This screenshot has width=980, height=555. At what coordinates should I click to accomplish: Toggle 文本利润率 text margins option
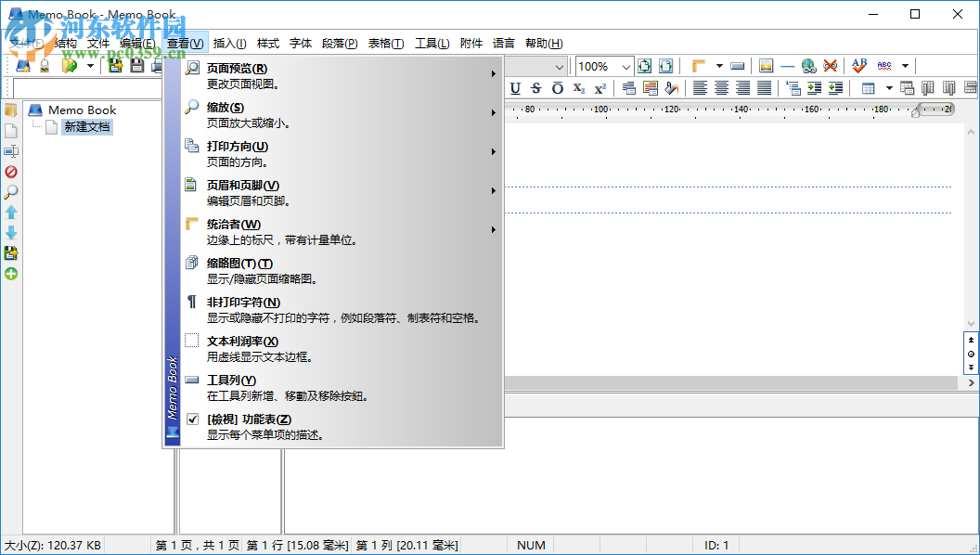342,349
